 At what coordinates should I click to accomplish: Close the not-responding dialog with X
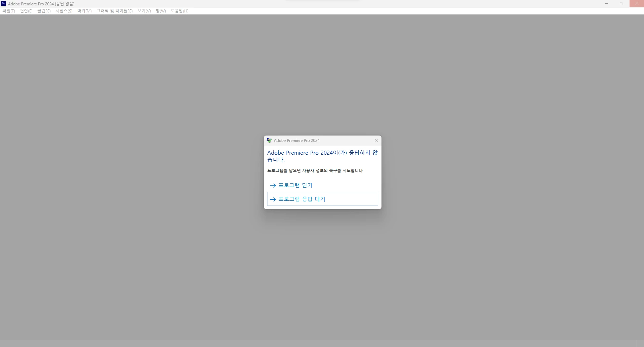[x=376, y=140]
